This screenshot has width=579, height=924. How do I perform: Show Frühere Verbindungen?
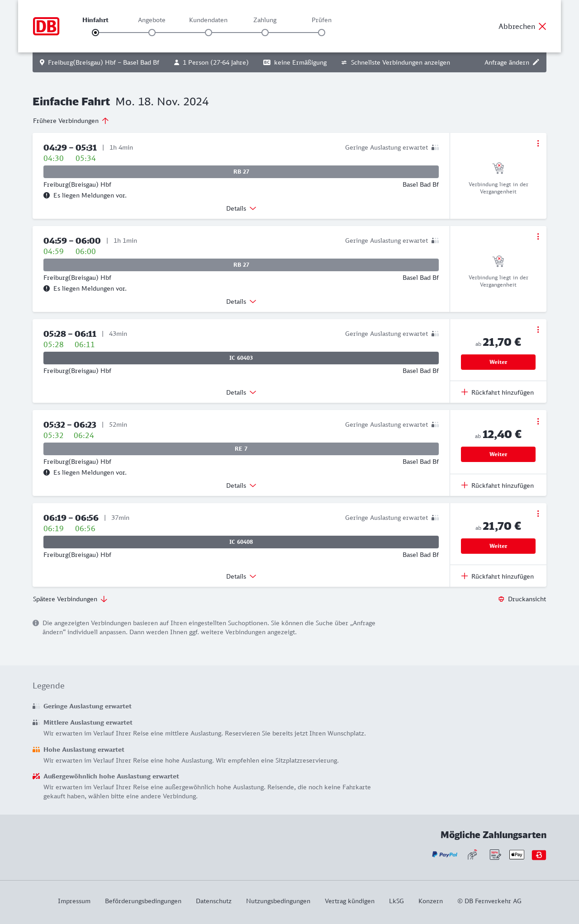coord(71,121)
